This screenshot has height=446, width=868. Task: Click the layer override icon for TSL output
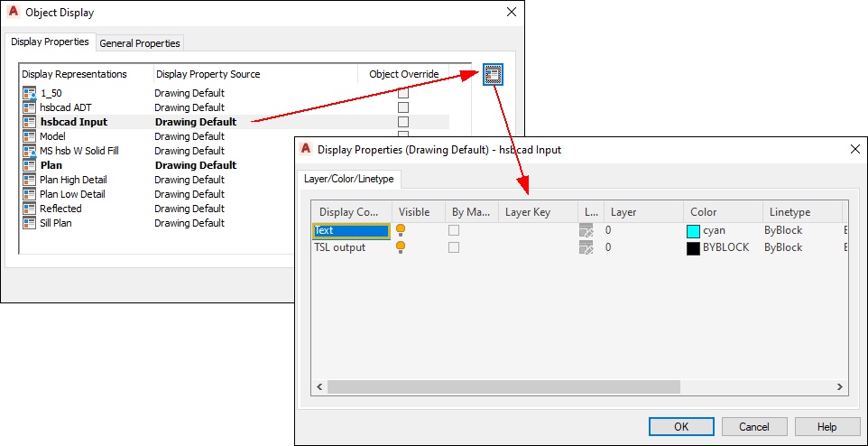tap(586, 247)
